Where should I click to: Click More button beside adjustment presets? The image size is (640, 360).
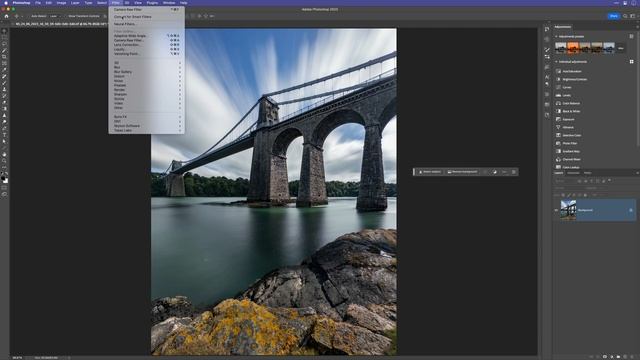pos(620,48)
